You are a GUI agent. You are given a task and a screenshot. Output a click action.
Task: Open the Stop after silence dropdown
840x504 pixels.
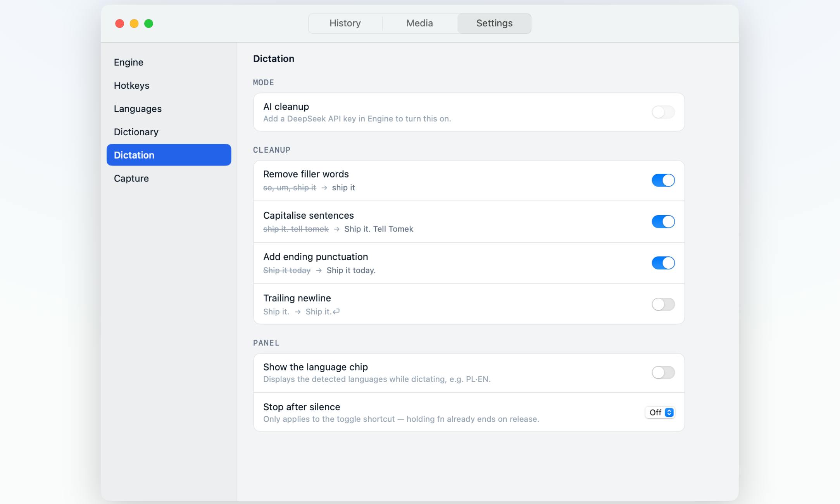(x=660, y=413)
